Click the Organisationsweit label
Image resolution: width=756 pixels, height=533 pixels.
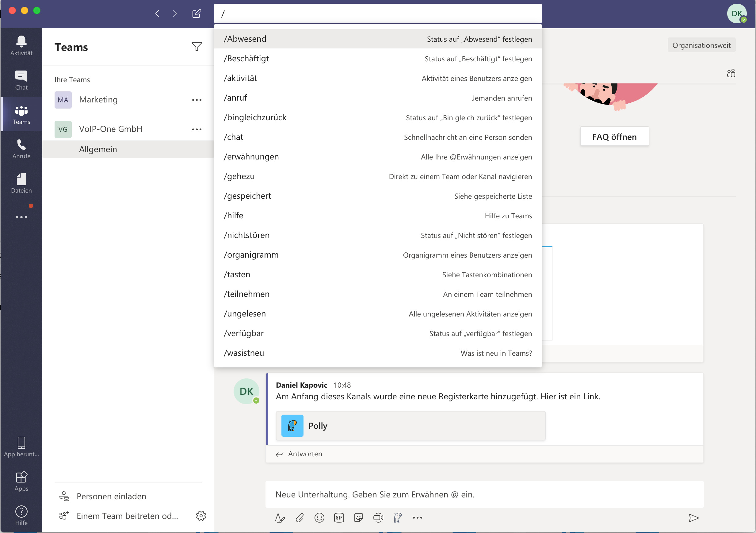701,45
